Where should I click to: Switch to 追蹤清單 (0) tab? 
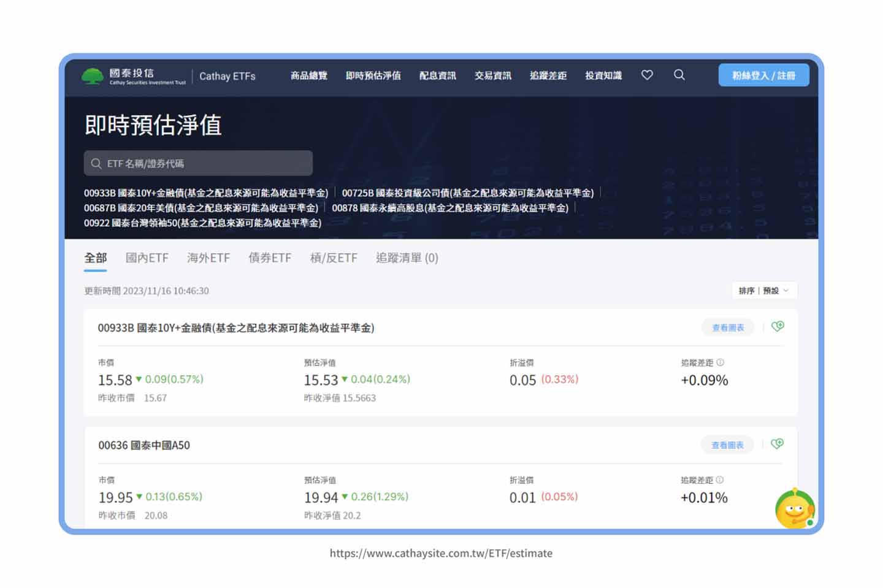tap(407, 258)
